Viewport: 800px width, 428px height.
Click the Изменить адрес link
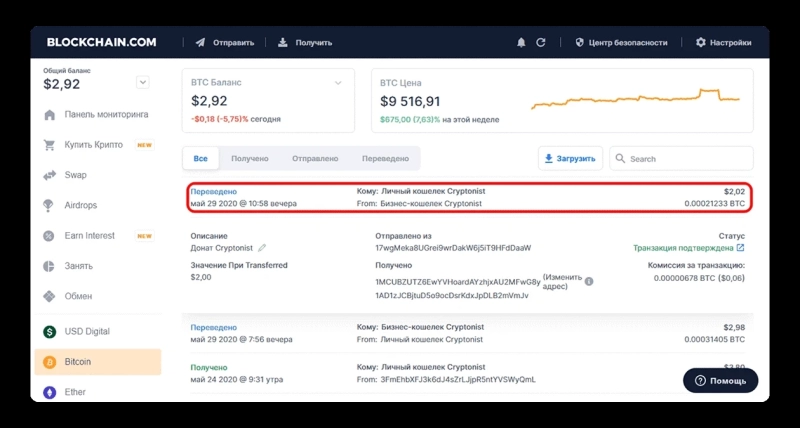click(562, 282)
